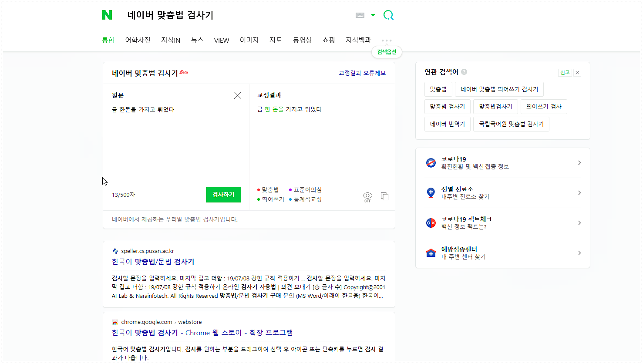Open the help icon beside 연관 검색어
643x364 pixels.
464,72
